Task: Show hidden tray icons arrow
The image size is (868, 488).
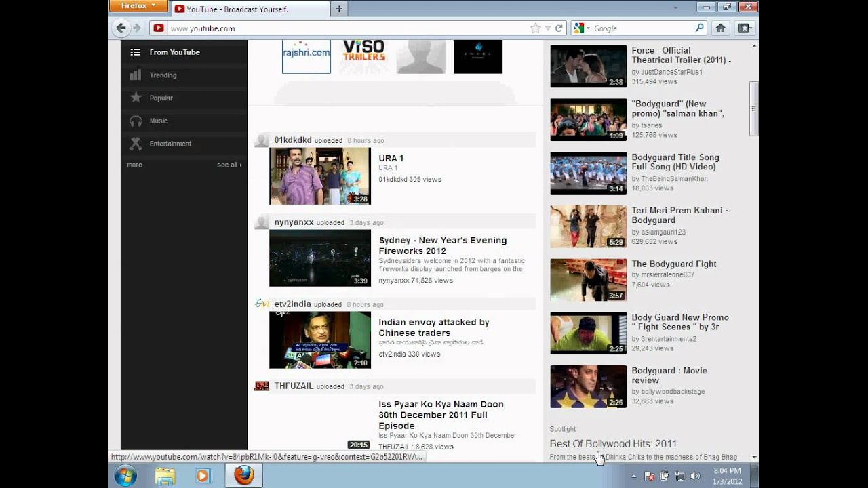Action: [634, 476]
